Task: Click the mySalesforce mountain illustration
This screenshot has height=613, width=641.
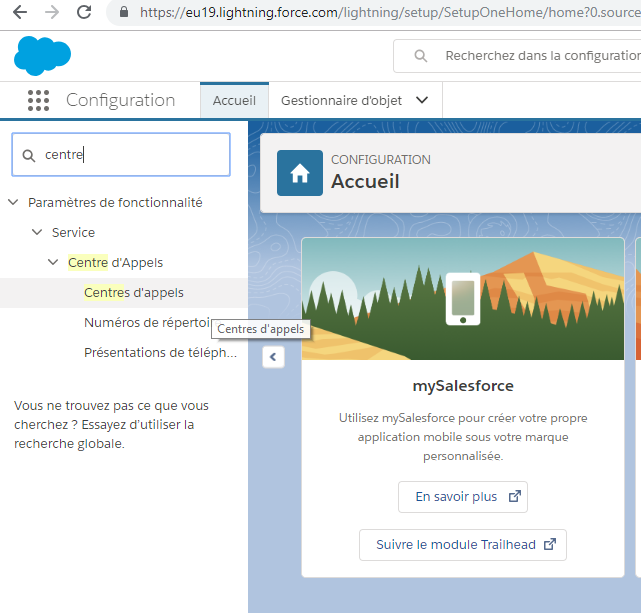Action: click(463, 299)
